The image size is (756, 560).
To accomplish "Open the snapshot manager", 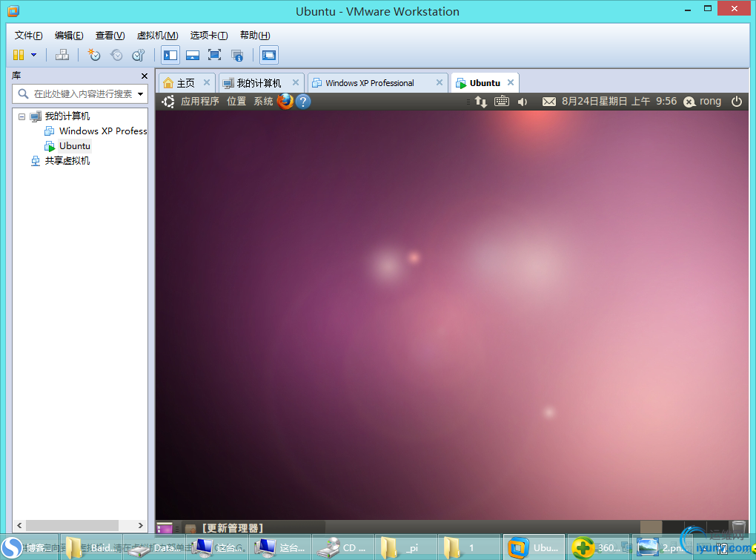I will 139,55.
